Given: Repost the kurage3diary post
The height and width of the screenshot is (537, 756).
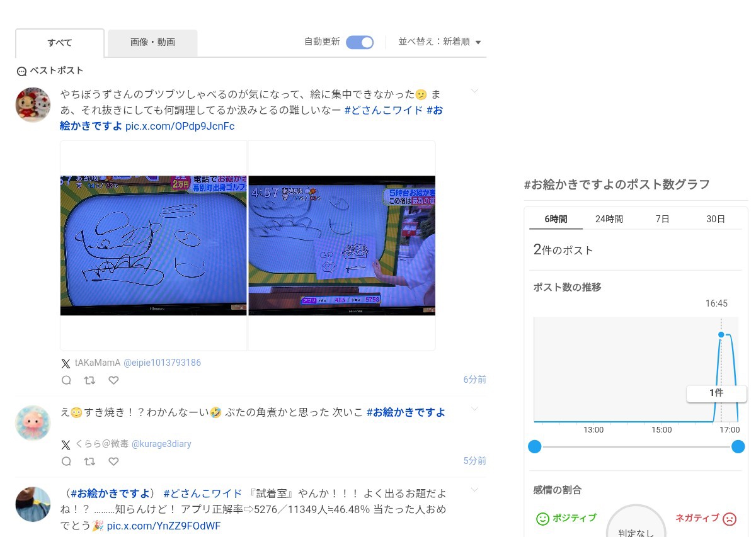Looking at the screenshot, I should point(89,461).
